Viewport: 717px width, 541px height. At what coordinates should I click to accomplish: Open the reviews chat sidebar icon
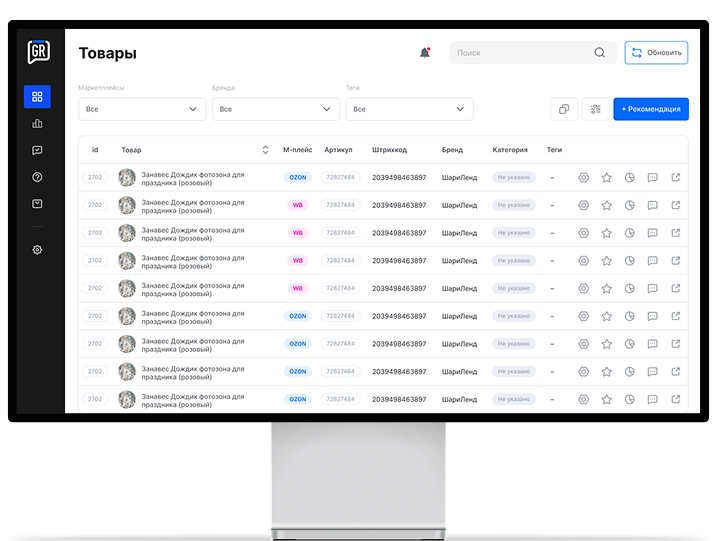click(x=37, y=150)
